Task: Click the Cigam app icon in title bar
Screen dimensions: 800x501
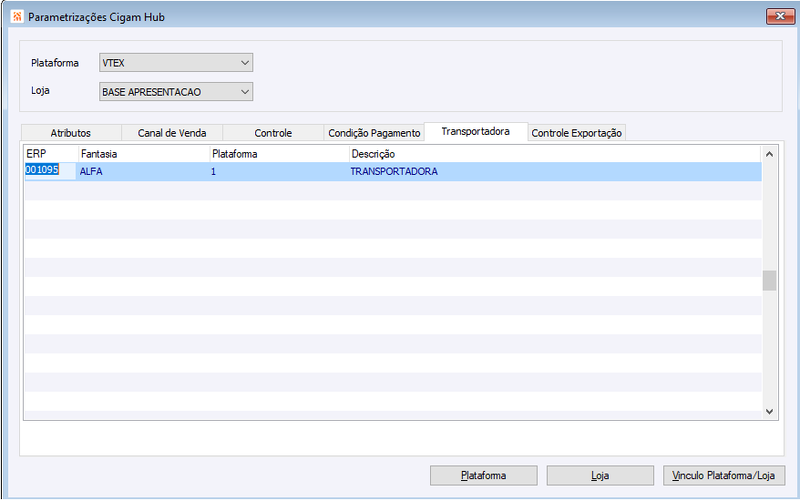Action: click(17, 17)
